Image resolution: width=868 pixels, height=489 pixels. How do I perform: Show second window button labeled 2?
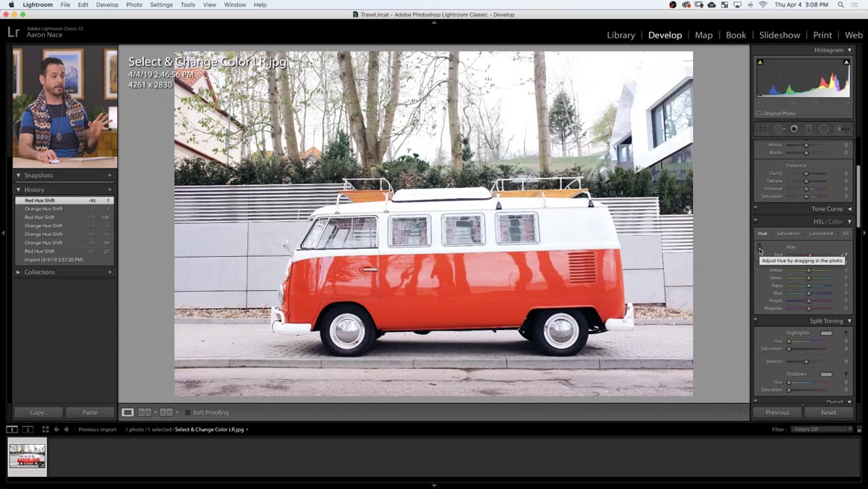pyautogui.click(x=27, y=430)
